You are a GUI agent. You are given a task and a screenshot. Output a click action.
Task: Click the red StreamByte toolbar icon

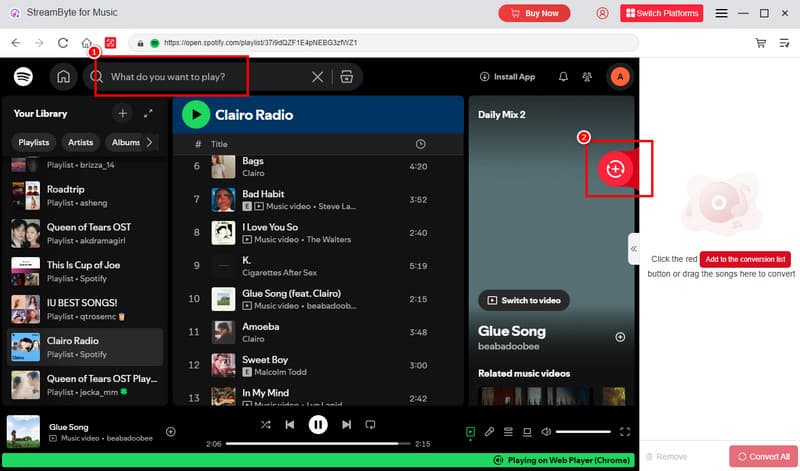(110, 43)
